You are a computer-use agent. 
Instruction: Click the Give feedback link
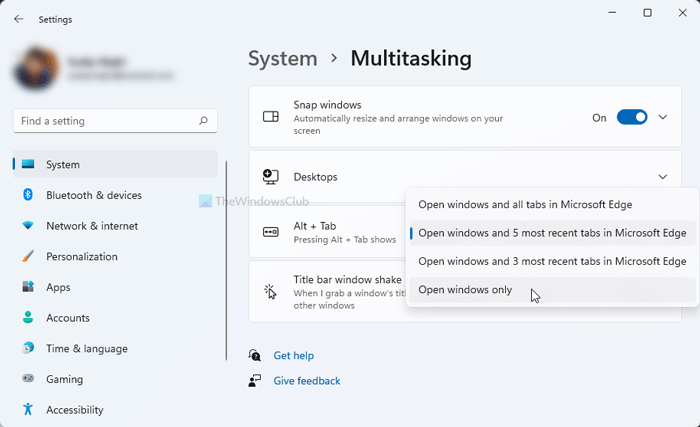pos(306,381)
